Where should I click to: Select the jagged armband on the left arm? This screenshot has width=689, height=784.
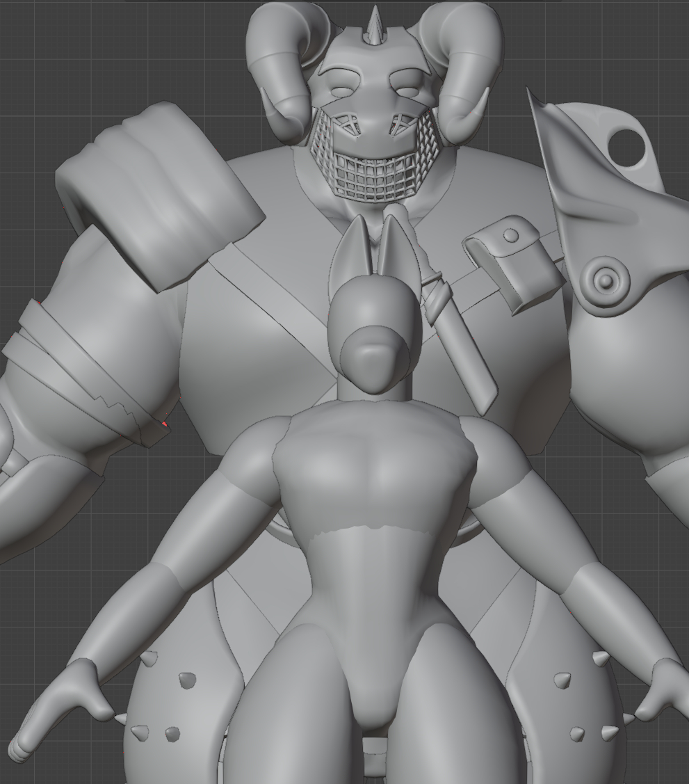tap(90, 379)
